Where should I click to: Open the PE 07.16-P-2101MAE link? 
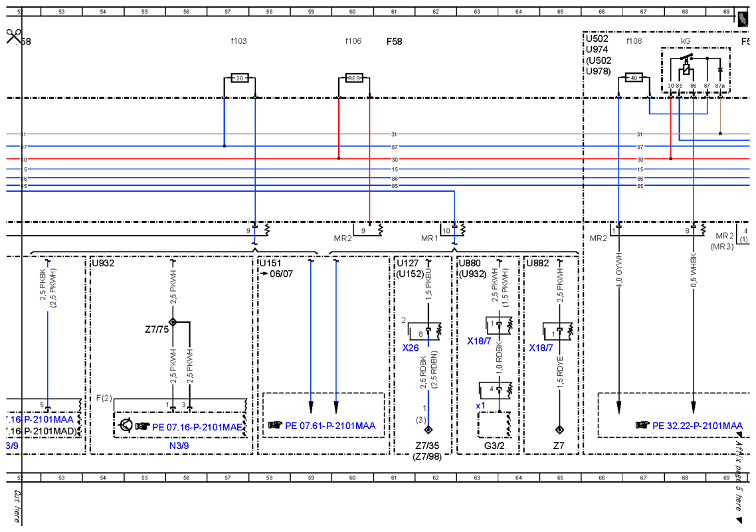[x=197, y=427]
